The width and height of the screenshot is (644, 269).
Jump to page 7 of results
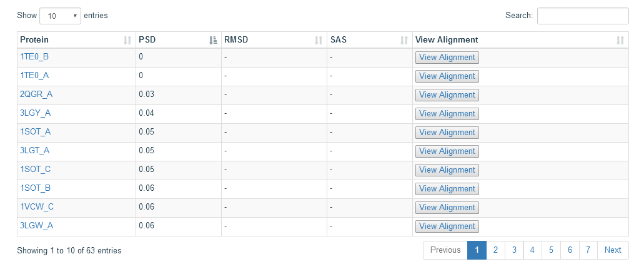588,250
